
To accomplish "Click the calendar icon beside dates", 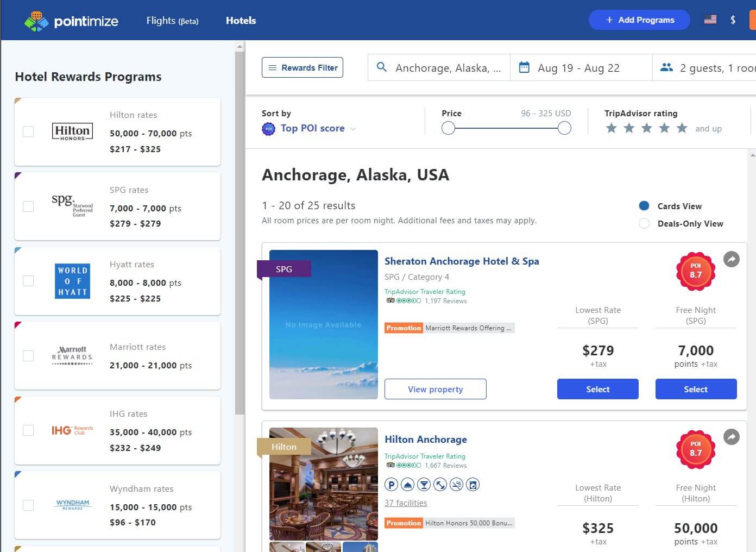I will click(524, 67).
